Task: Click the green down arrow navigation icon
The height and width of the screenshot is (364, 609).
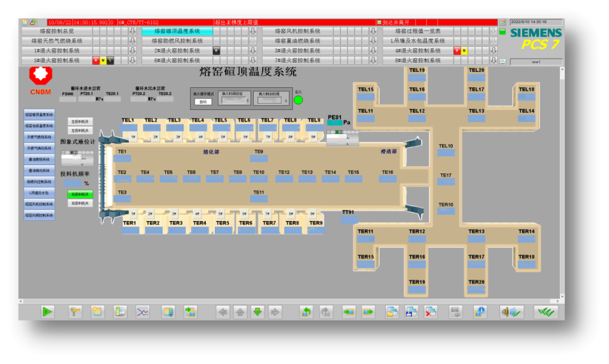Action: (x=257, y=311)
